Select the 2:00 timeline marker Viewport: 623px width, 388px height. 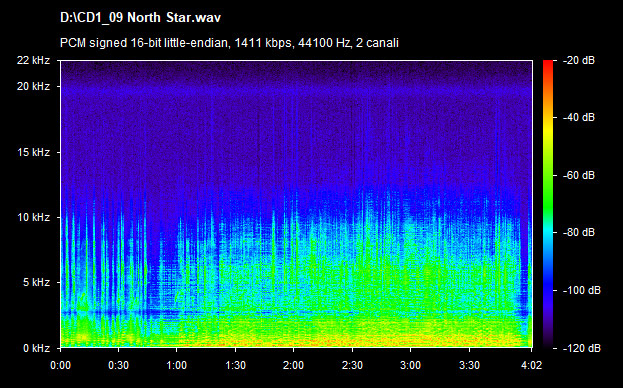294,365
